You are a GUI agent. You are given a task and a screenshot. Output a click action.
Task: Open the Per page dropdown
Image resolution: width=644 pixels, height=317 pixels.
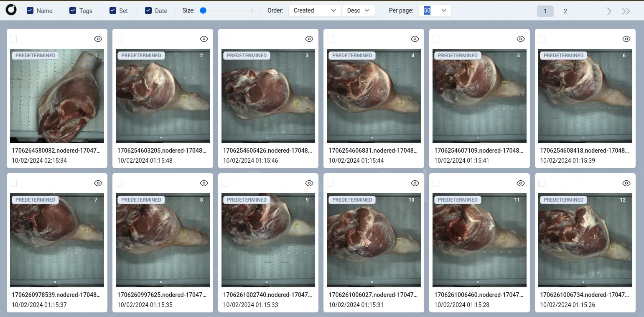tap(435, 10)
